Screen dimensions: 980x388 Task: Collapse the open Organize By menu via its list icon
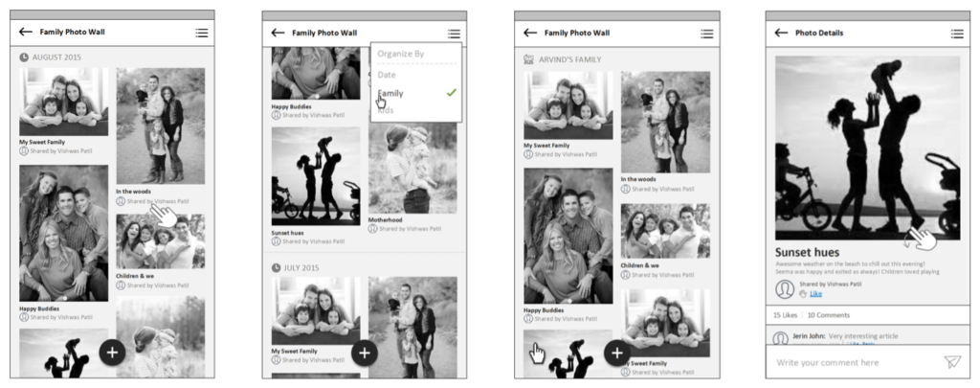[x=454, y=33]
